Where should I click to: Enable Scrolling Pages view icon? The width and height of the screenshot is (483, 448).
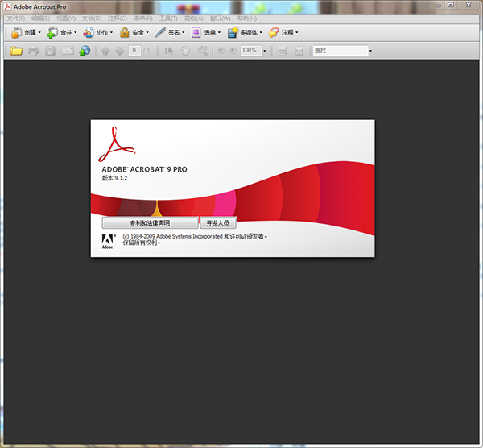[x=283, y=51]
